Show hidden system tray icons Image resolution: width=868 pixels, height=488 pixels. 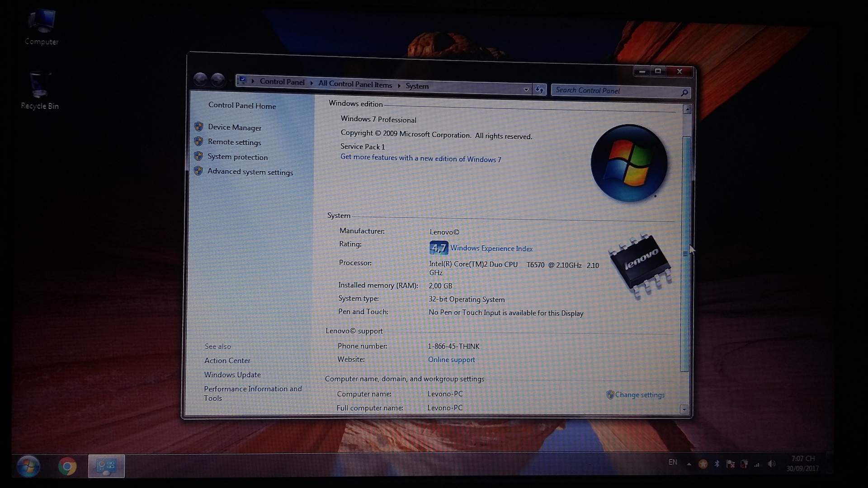pos(689,464)
